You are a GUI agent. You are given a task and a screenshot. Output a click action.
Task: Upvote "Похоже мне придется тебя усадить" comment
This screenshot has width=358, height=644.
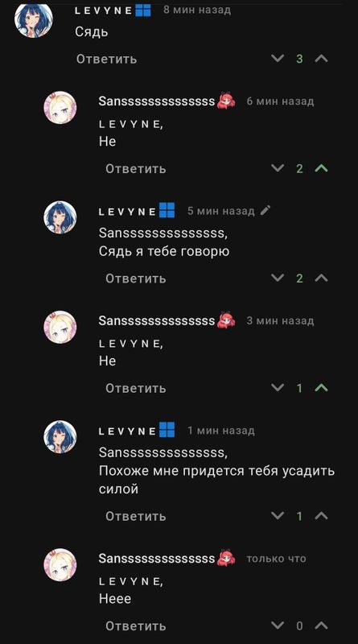pos(321,516)
